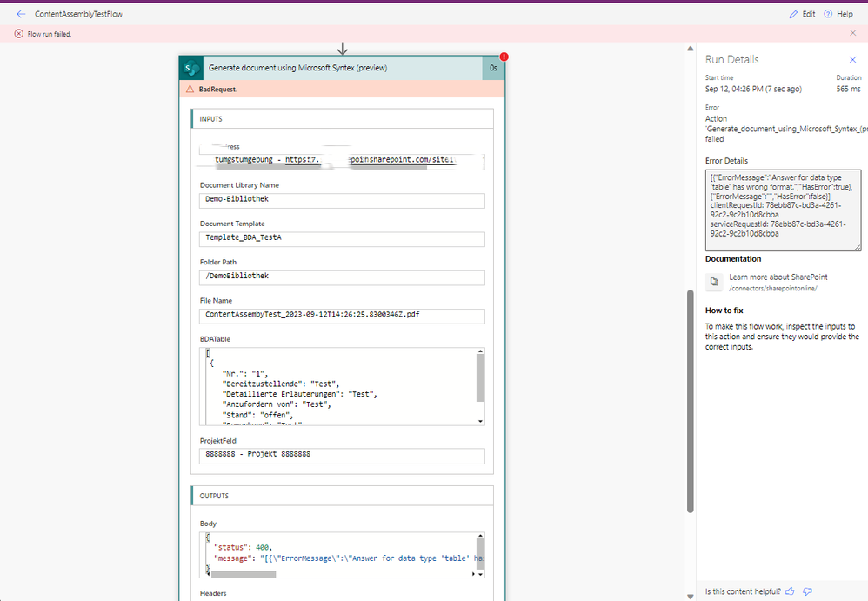The width and height of the screenshot is (868, 601).
Task: Collapse the Generate document using Microsoft Syntex header
Action: [342, 68]
